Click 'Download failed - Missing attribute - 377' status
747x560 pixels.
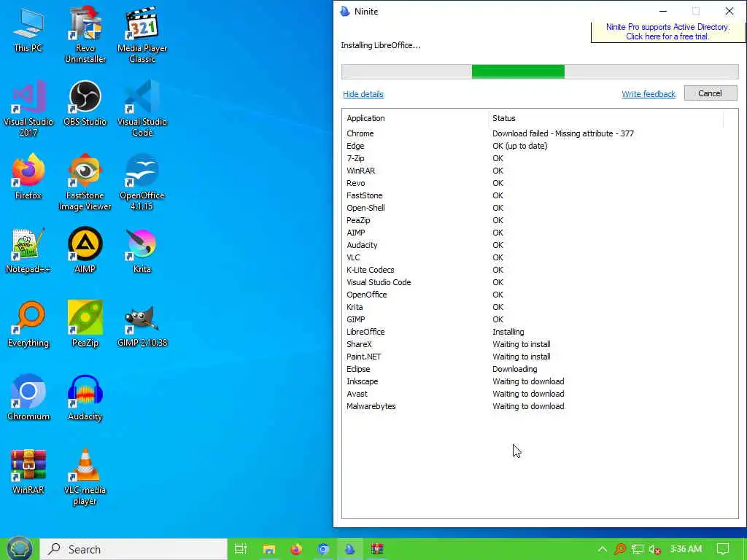(563, 134)
